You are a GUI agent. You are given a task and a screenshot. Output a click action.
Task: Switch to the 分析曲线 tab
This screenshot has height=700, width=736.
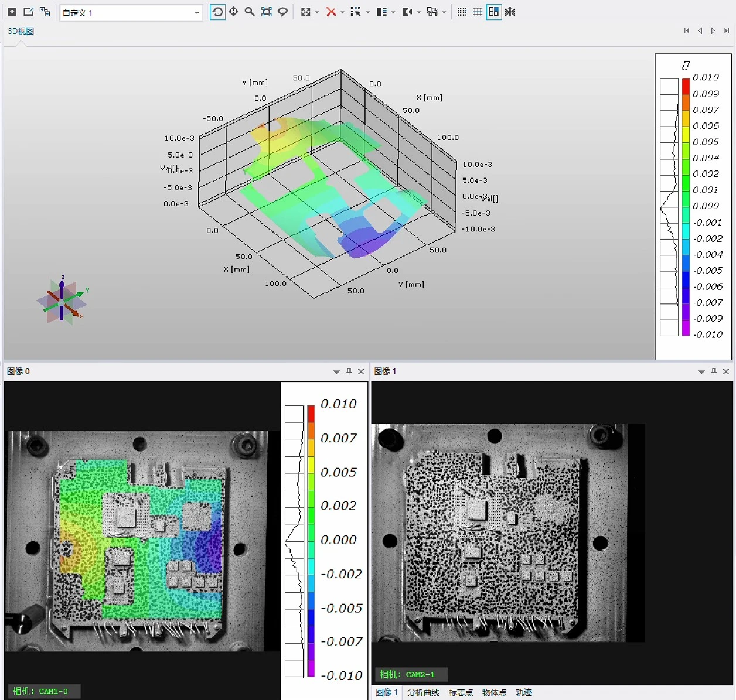423,692
